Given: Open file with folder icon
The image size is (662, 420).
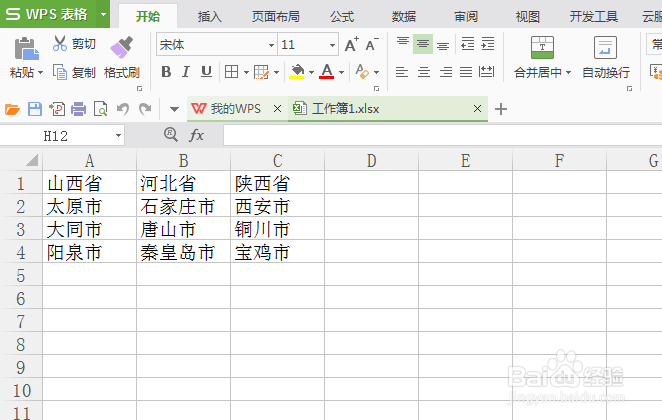Looking at the screenshot, I should pyautogui.click(x=12, y=109).
